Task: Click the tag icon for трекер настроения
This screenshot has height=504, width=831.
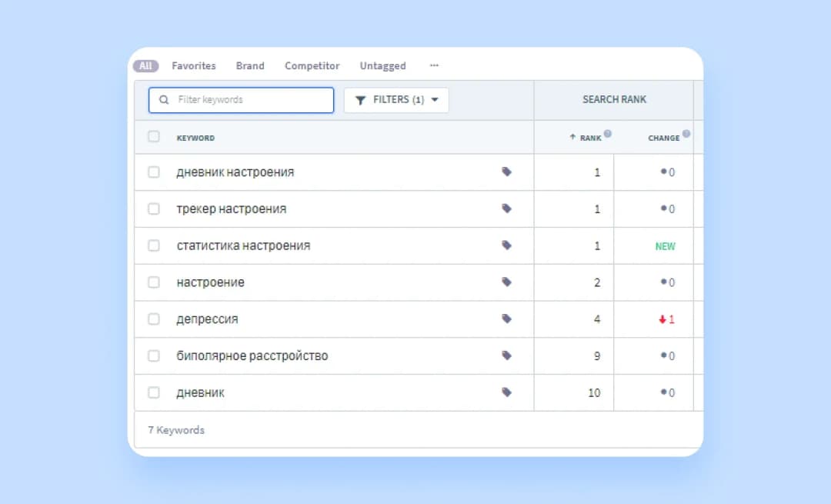Action: pos(506,209)
